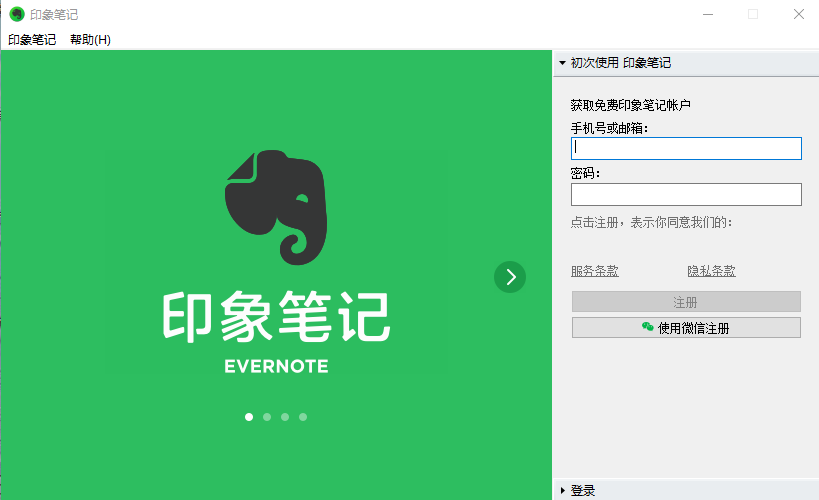The width and height of the screenshot is (819, 500).
Task: Expand the 登录 section at the bottom
Action: pyautogui.click(x=582, y=490)
